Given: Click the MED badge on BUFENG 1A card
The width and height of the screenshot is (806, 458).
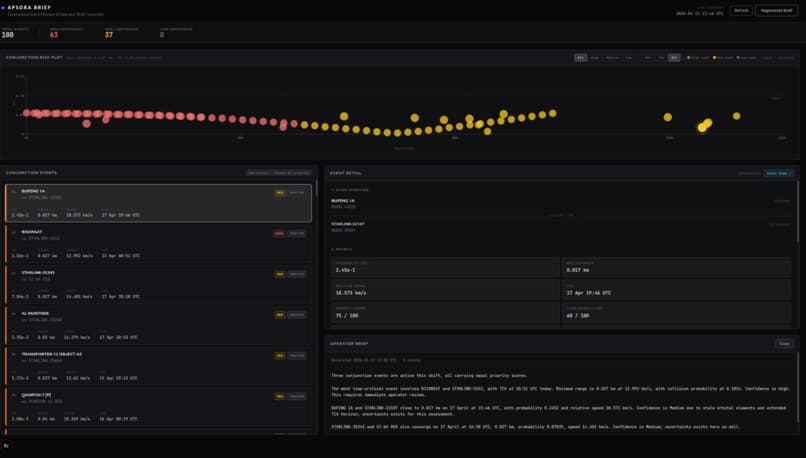Looking at the screenshot, I should [x=280, y=193].
